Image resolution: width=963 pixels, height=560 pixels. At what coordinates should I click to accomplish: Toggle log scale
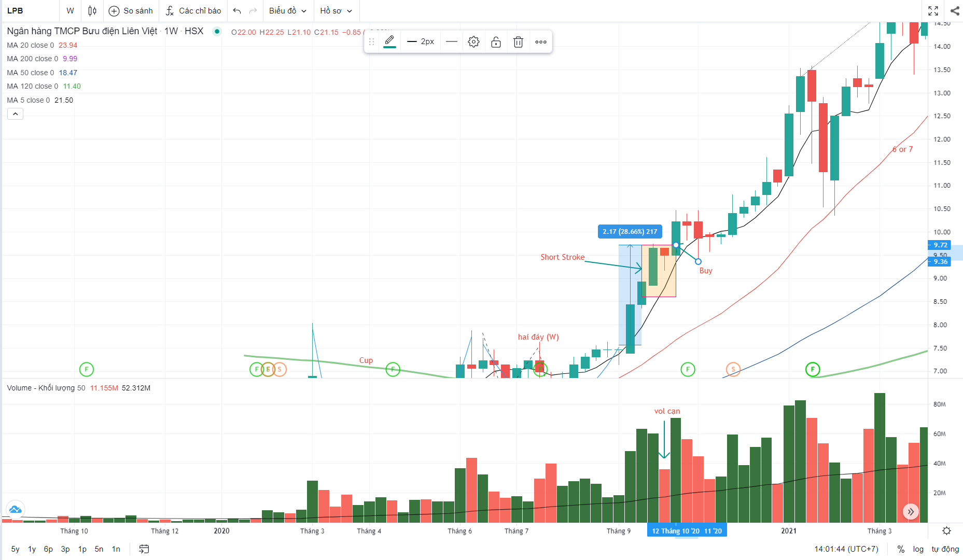918,549
